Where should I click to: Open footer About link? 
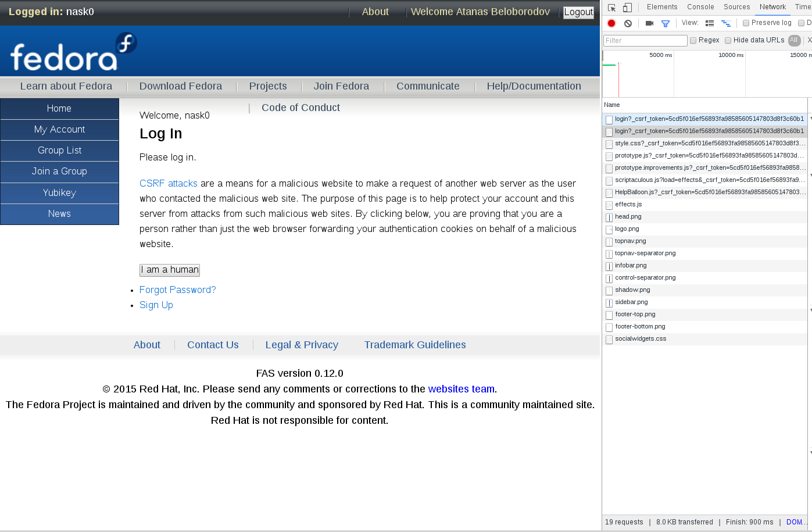[x=147, y=345]
